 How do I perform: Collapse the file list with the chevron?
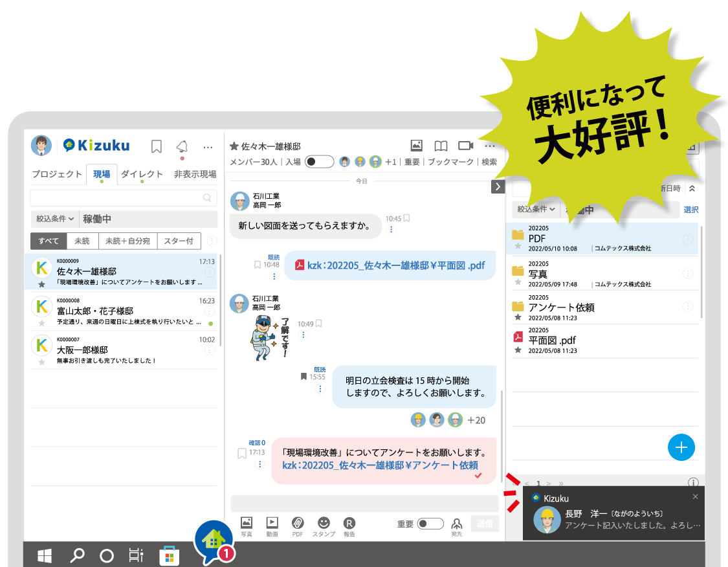[691, 188]
